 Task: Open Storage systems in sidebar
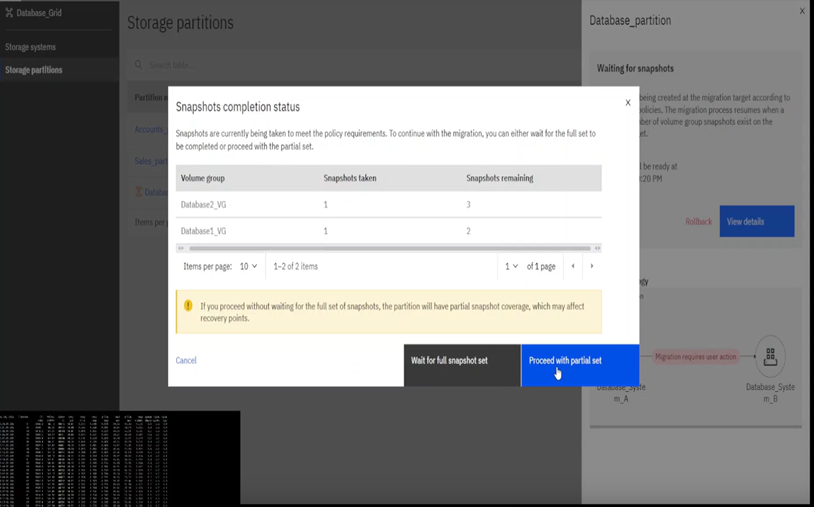pos(30,47)
